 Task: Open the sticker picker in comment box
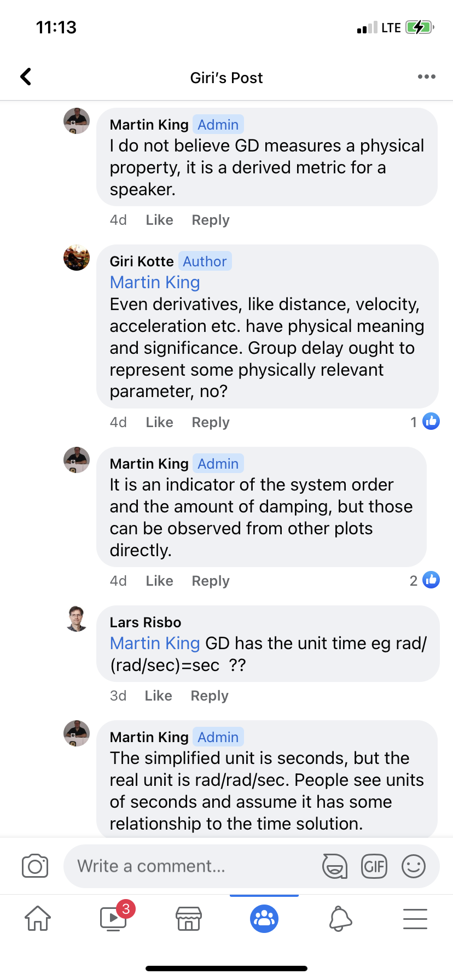click(334, 866)
